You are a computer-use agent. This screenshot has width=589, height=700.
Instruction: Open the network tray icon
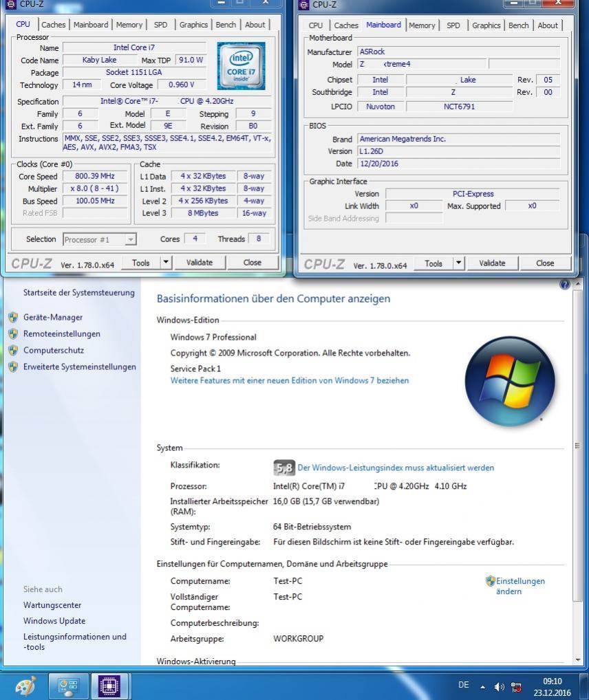tap(516, 687)
